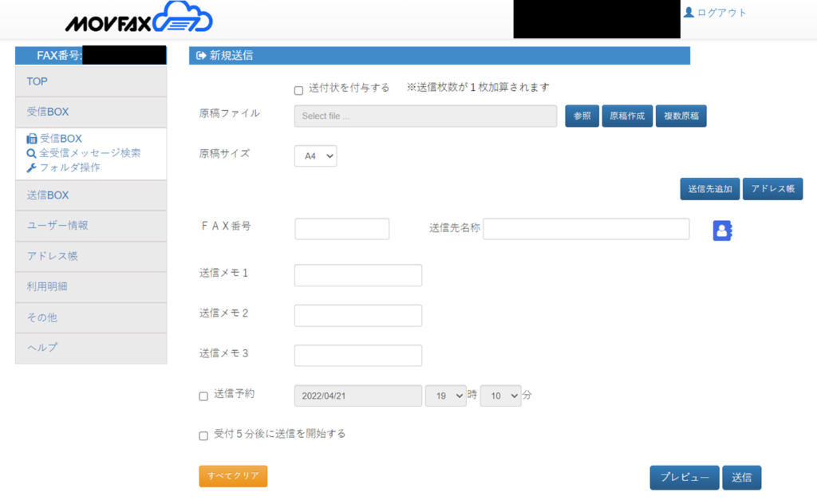Open アドレス帳 sidebar menu item
Viewport: 817px width, 504px height.
(x=91, y=256)
